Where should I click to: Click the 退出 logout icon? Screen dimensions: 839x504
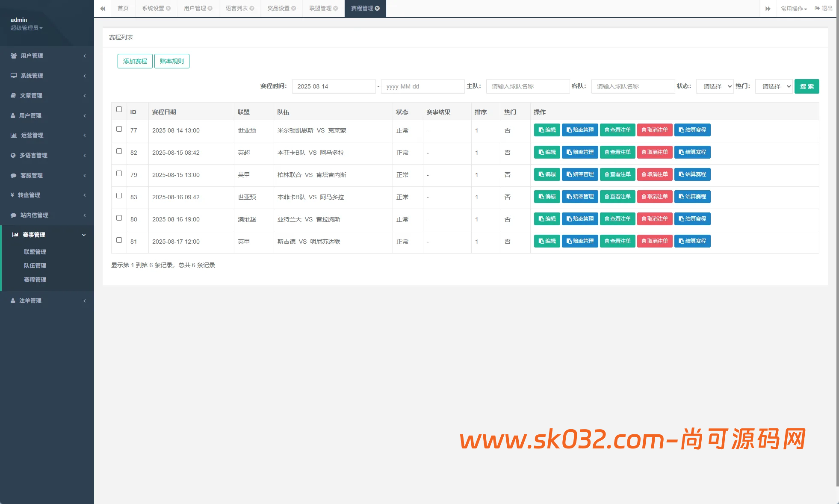[817, 9]
